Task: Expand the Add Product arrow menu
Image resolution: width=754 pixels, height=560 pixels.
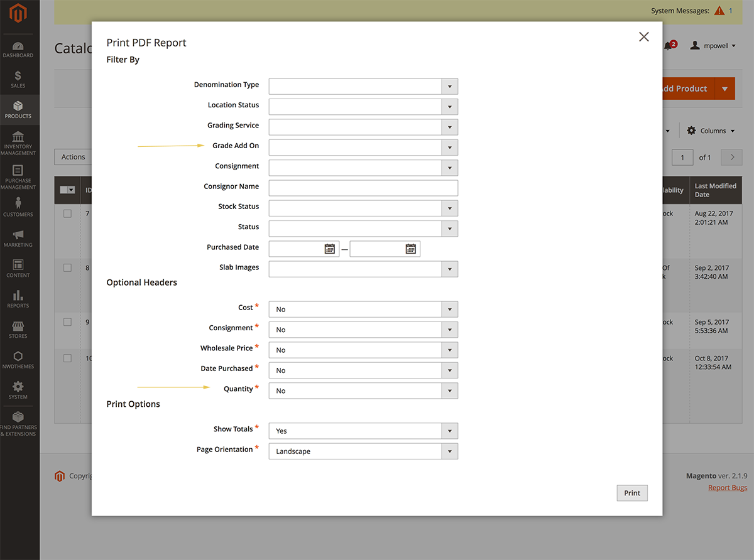Action: 724,89
